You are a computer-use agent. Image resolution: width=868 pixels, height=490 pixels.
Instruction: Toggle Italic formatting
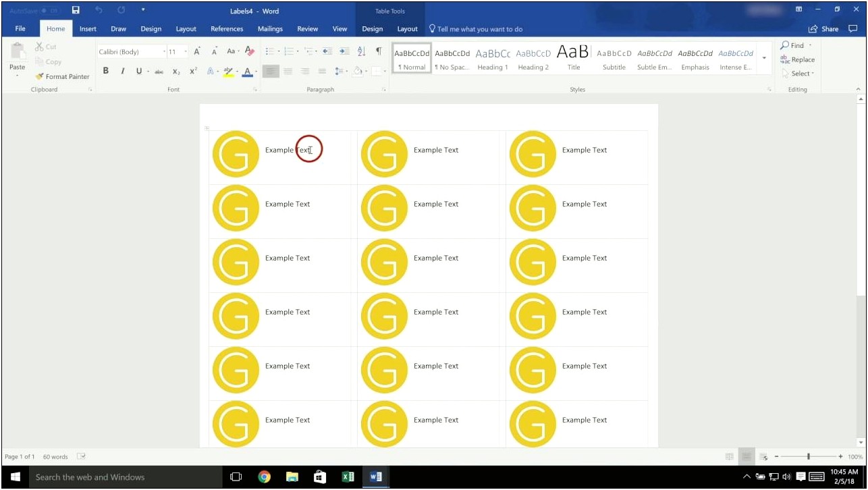click(123, 71)
